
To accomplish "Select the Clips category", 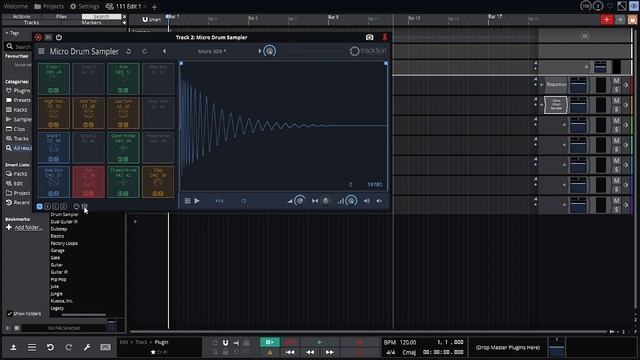I will 16,129.
